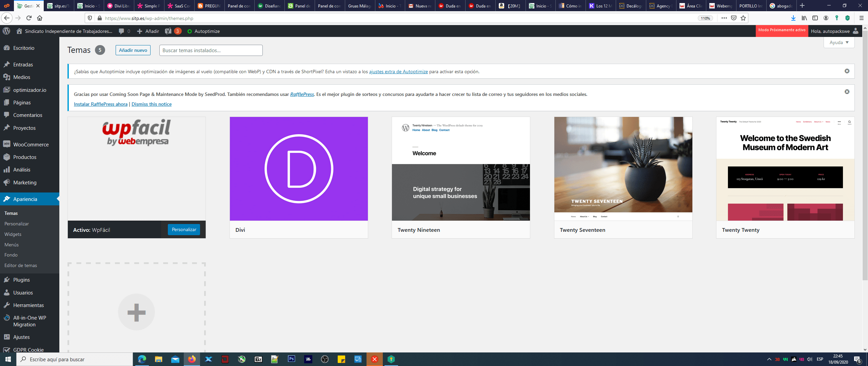This screenshot has width=868, height=366.
Task: Click the Autoptimize admin bar item
Action: (203, 31)
